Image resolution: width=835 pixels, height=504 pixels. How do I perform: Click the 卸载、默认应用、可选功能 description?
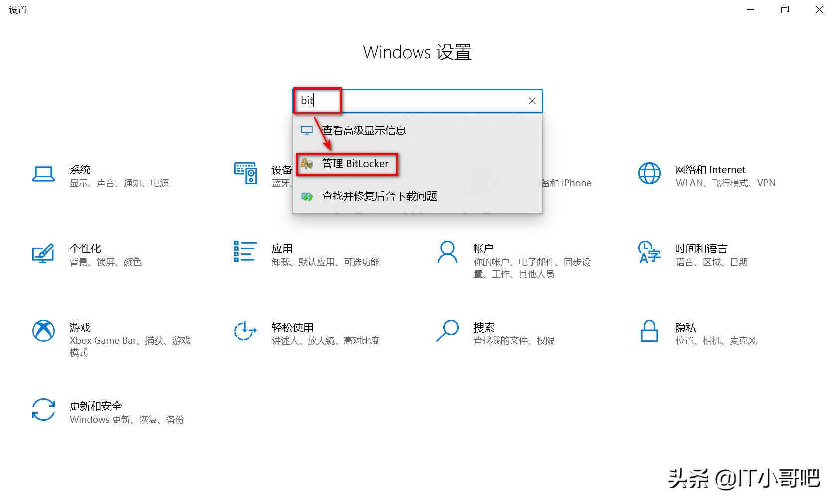(x=326, y=262)
